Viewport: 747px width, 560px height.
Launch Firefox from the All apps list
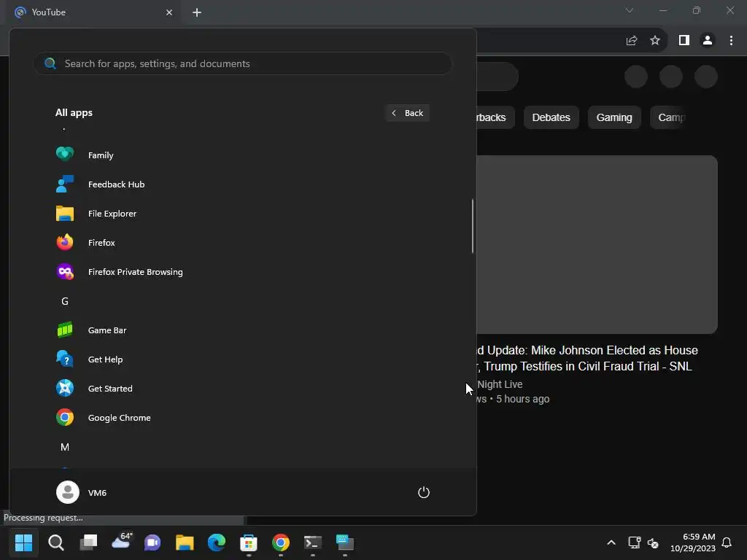click(x=243, y=242)
